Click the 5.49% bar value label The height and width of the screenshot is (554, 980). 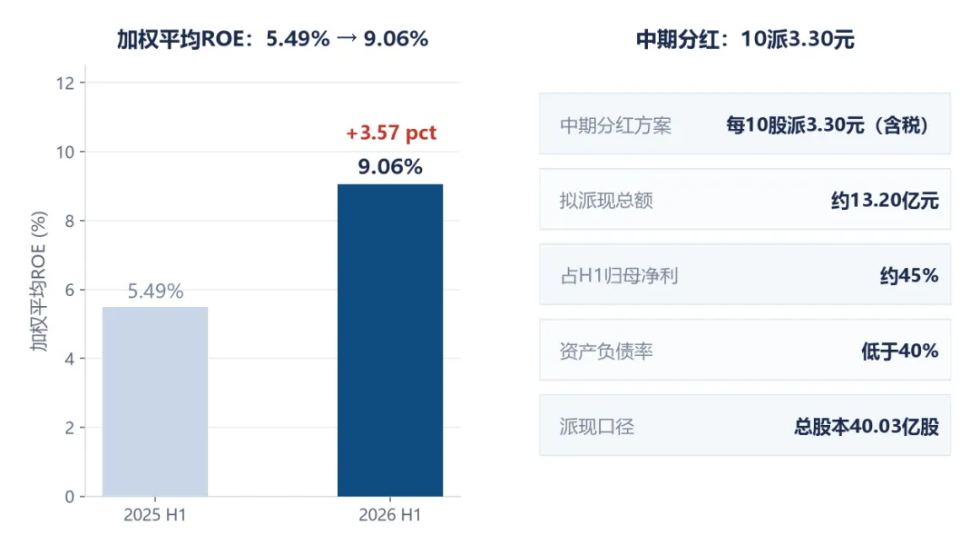(156, 291)
